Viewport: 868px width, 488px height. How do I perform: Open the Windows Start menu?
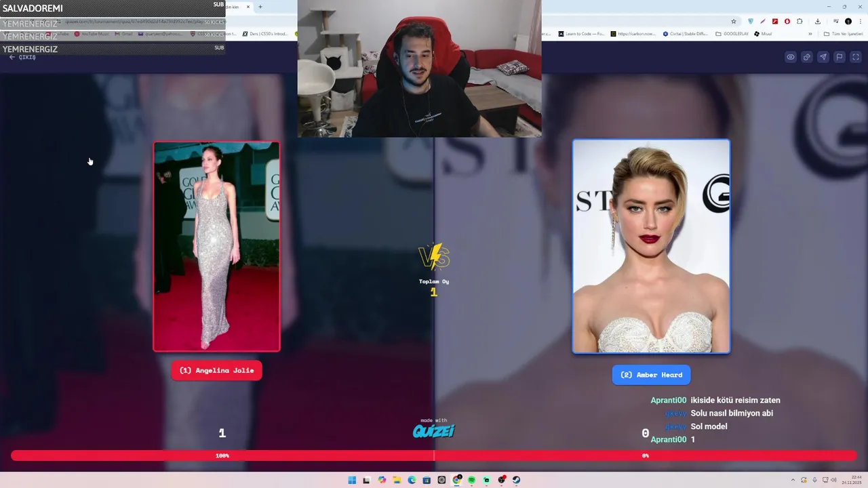click(x=352, y=480)
